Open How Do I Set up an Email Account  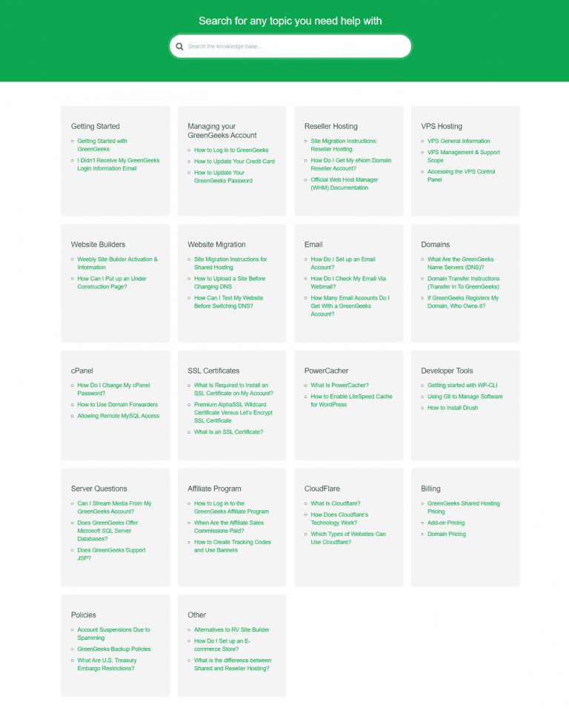pyautogui.click(x=343, y=263)
